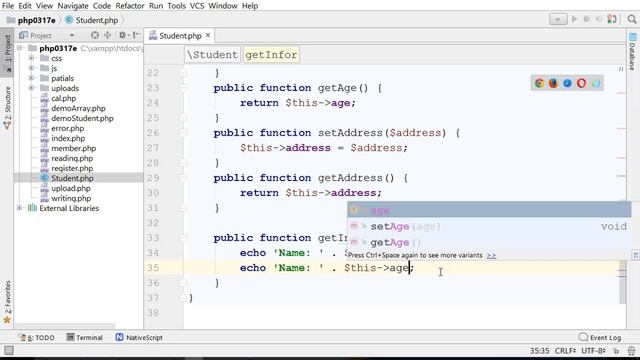This screenshot has height=360, width=640.
Task: Select setAge(age) completion suggestion
Action: pyautogui.click(x=489, y=226)
